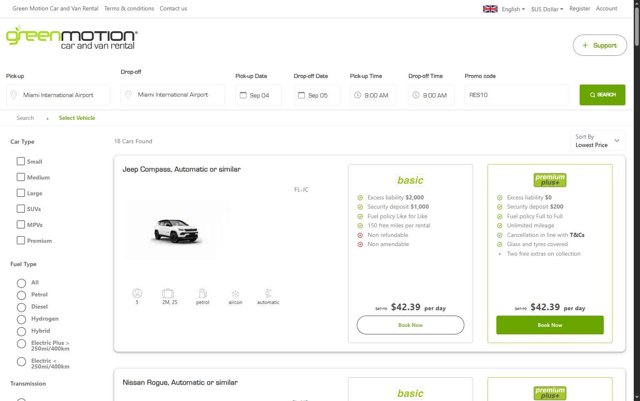640x401 pixels.
Task: Click the Nissan Rogue premium plus badge
Action: [550, 393]
